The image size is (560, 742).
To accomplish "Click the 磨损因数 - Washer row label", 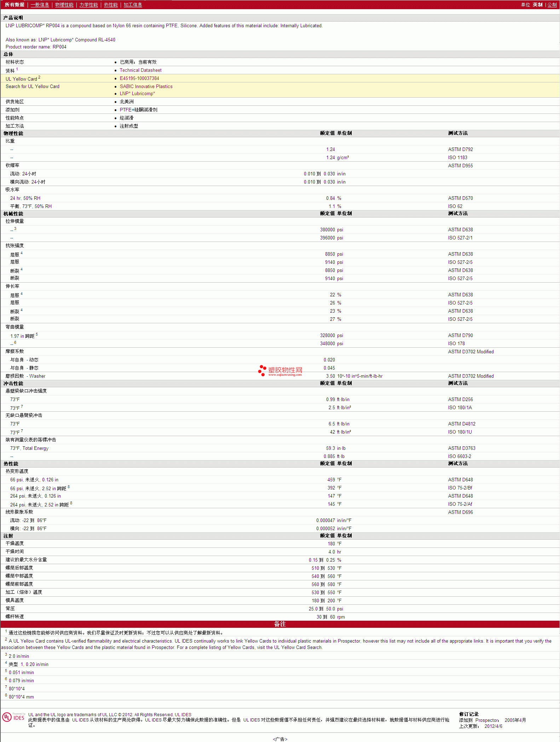I will pos(25,376).
